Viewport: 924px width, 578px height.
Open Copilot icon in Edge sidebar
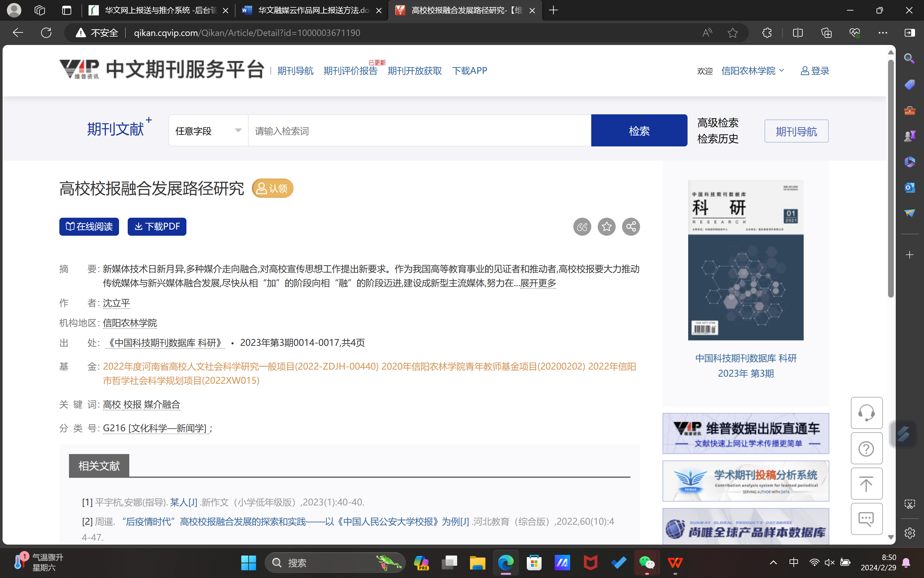910,162
